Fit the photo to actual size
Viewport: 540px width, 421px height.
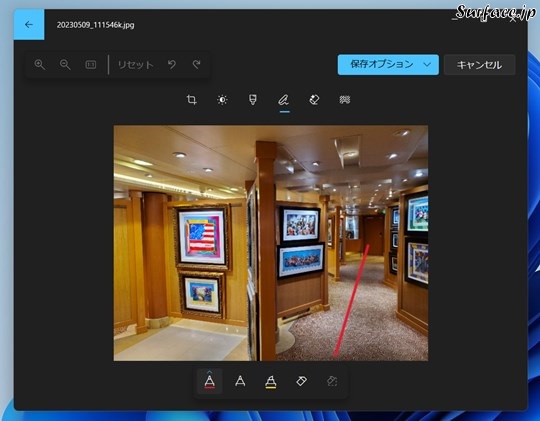pyautogui.click(x=91, y=64)
